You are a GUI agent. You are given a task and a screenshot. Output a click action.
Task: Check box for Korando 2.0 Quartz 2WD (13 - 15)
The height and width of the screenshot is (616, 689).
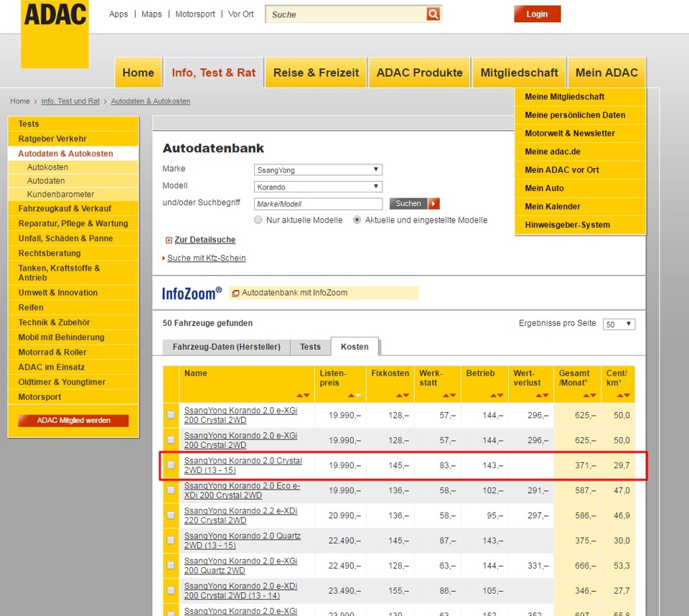(x=171, y=540)
